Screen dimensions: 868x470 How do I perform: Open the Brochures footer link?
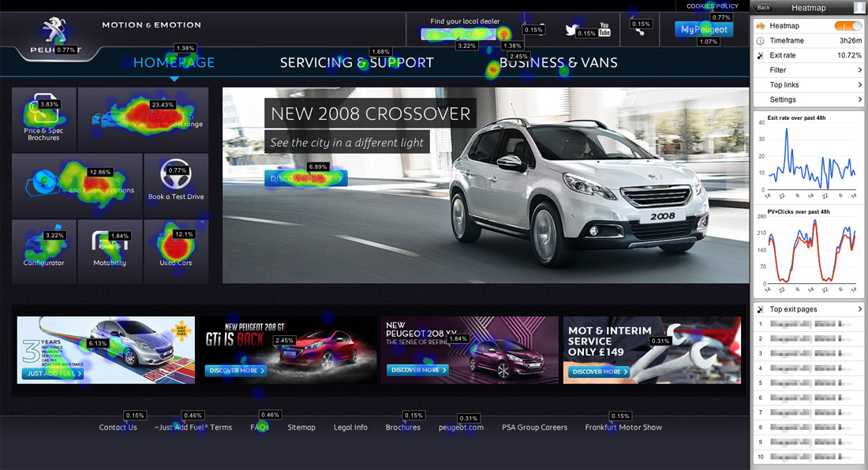tap(403, 427)
